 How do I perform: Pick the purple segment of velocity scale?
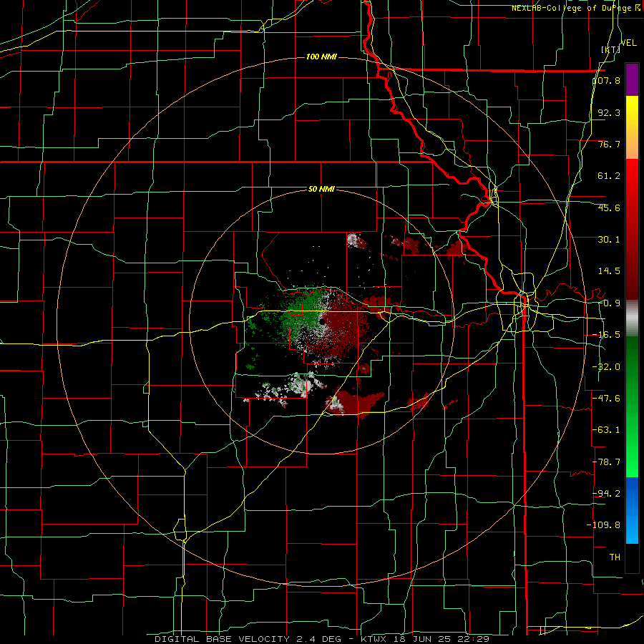click(632, 79)
